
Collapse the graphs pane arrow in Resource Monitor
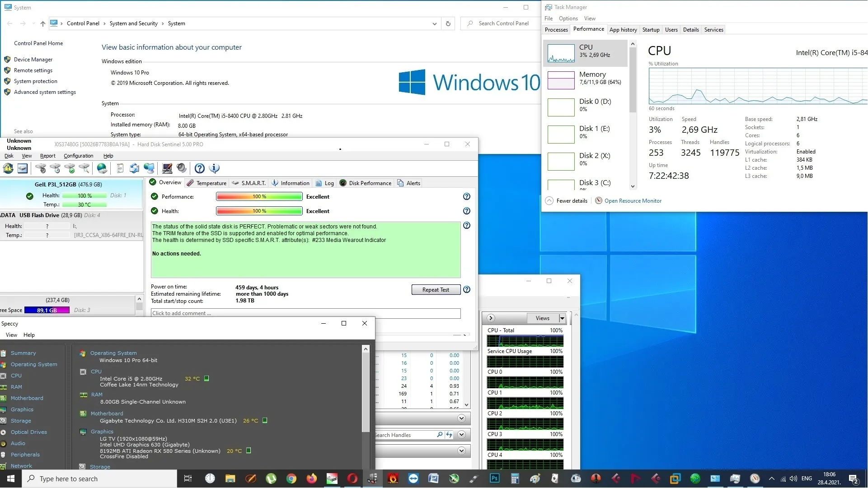click(491, 318)
